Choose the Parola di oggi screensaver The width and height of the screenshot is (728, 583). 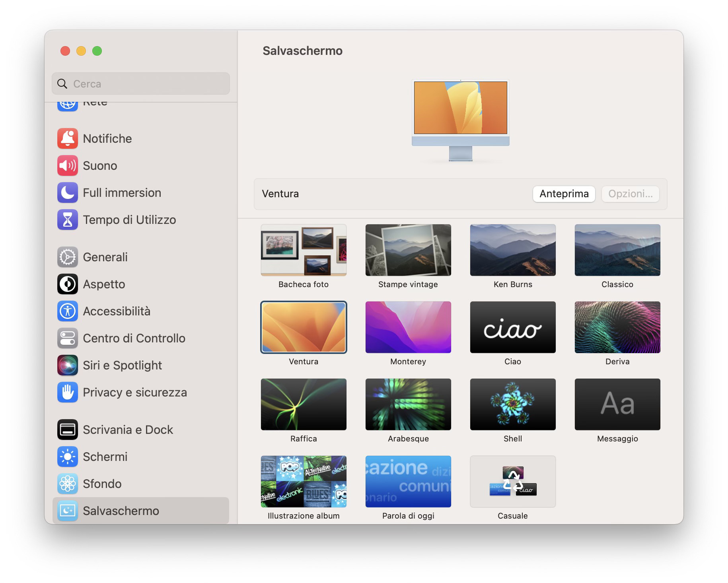tap(408, 482)
